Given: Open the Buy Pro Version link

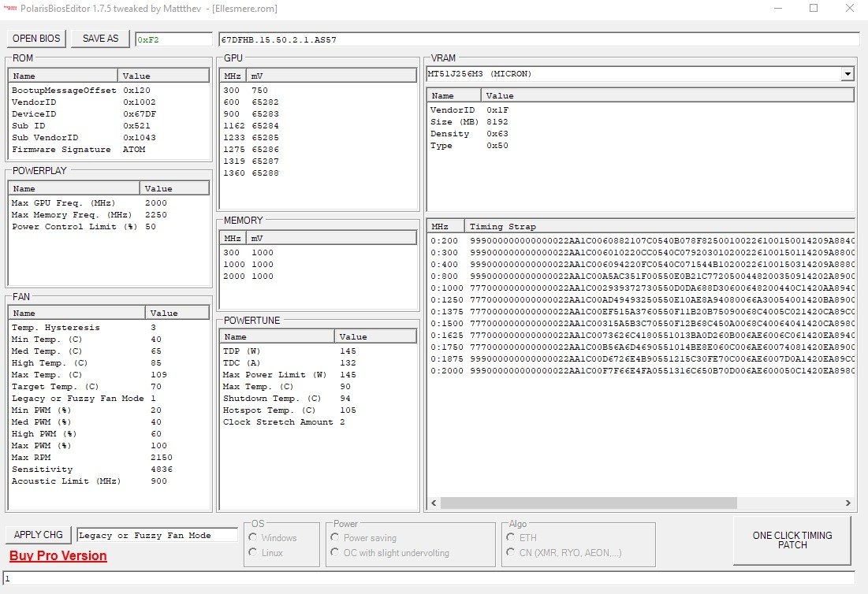Looking at the screenshot, I should 58,556.
